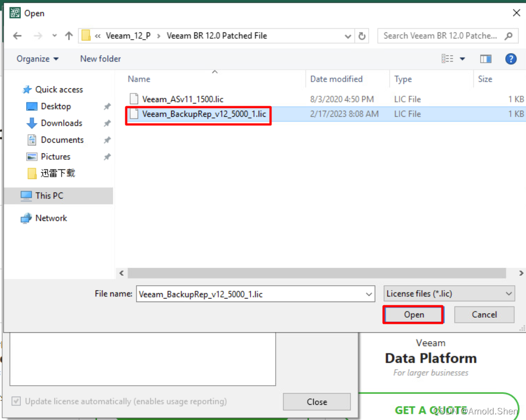The height and width of the screenshot is (420, 526).
Task: Click Veeam BR 12.0 Patched File breadcrumb
Action: (217, 36)
